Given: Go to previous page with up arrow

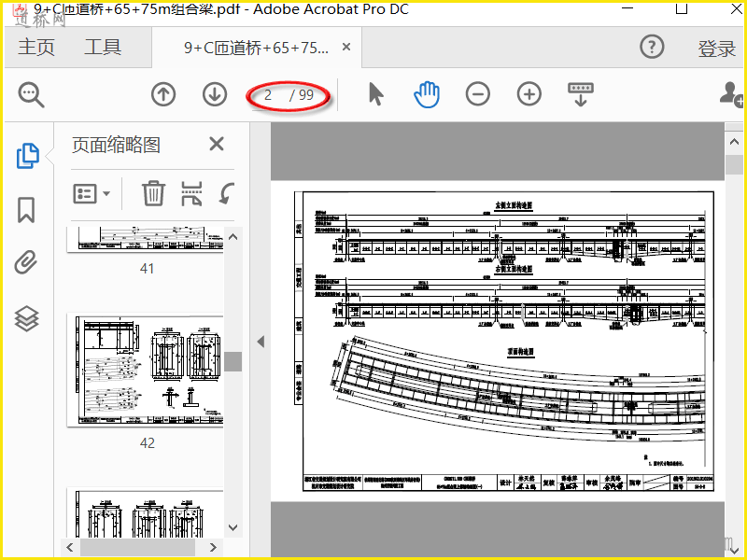Looking at the screenshot, I should (163, 94).
